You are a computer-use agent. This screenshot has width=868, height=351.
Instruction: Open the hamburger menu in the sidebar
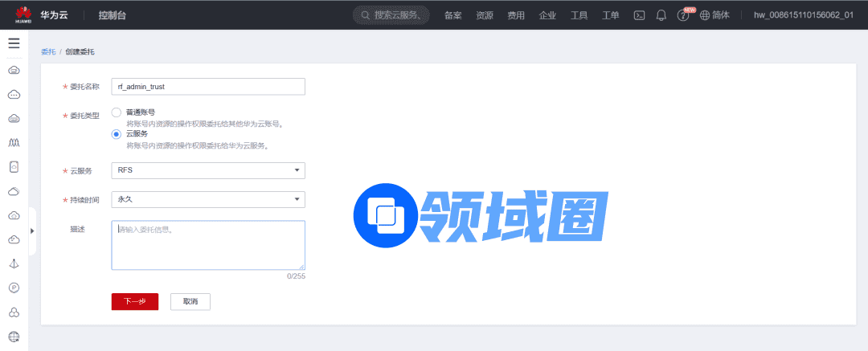point(14,43)
